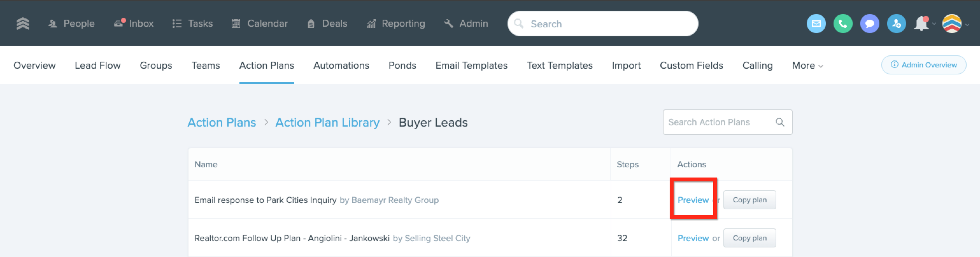The width and height of the screenshot is (980, 257).
Task: Copy plan for Email response to Park Cities
Action: pos(749,200)
